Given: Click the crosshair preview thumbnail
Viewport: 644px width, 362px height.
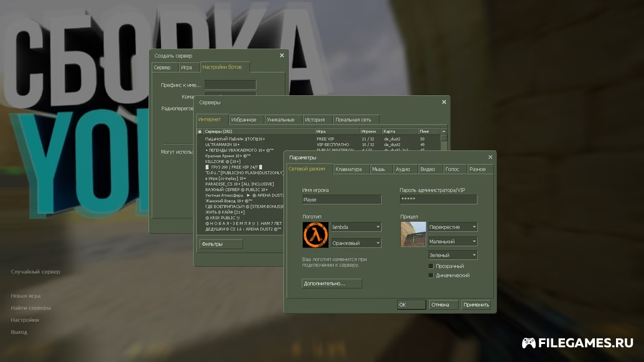Looking at the screenshot, I should point(413,234).
